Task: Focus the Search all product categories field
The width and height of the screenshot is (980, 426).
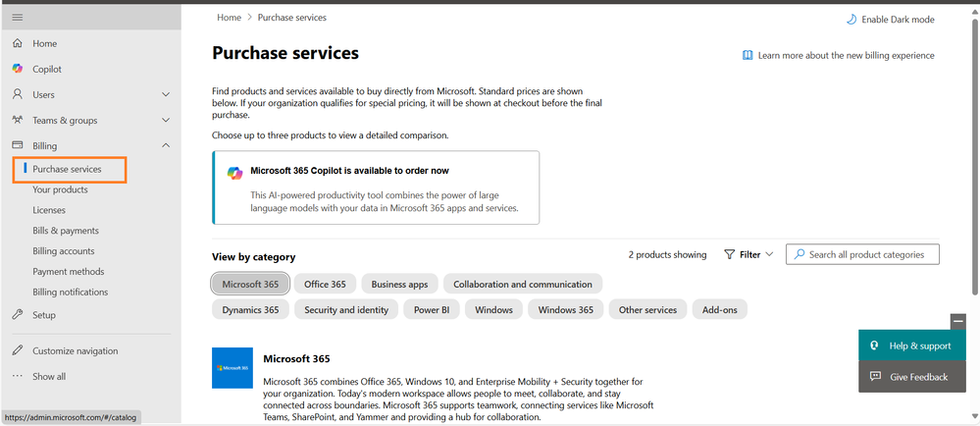Action: (862, 254)
